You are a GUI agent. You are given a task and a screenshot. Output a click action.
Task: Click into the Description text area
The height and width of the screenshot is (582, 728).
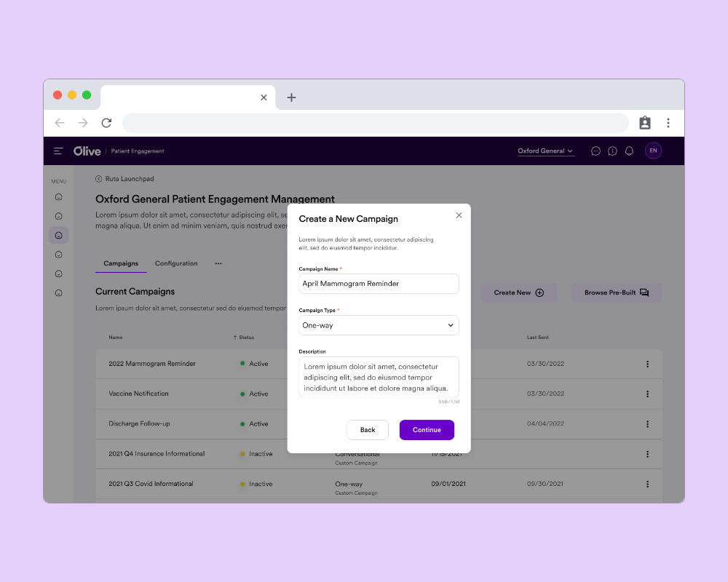click(x=379, y=377)
